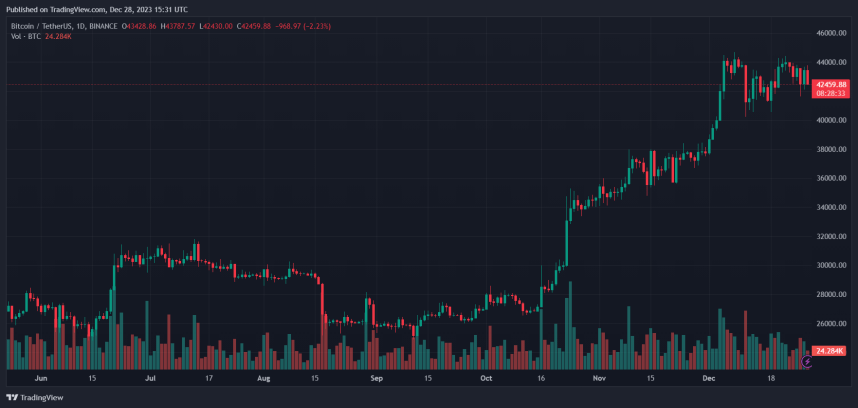Click the purple lightning bolt icon
The image size is (858, 408).
tap(807, 361)
